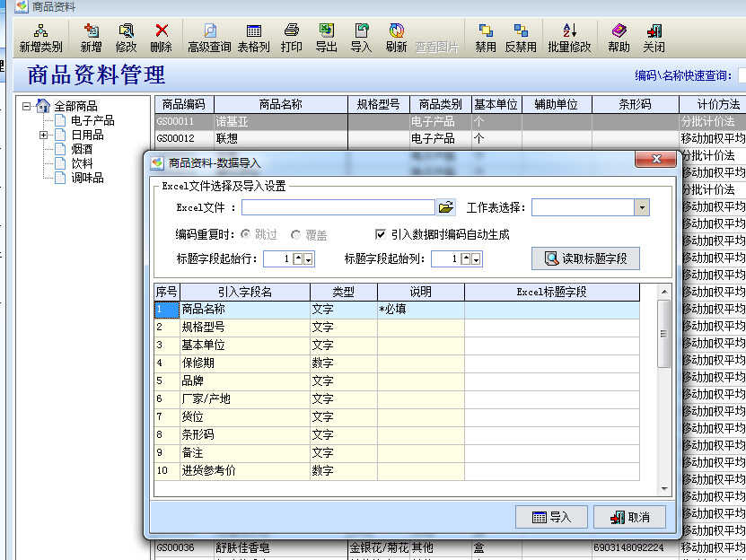Select the 备注 field row
746x560 pixels.
(x=397, y=452)
